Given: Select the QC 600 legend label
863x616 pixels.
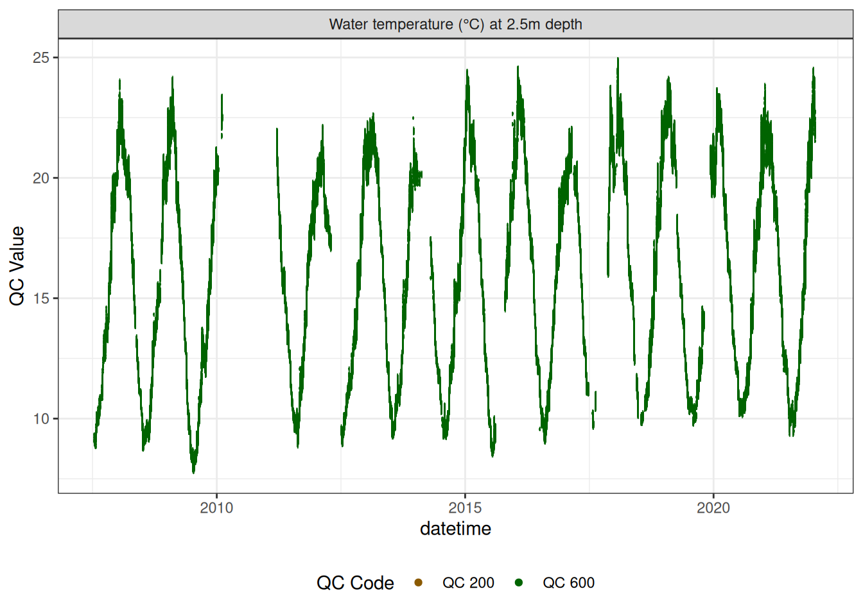Looking at the screenshot, I should [568, 583].
